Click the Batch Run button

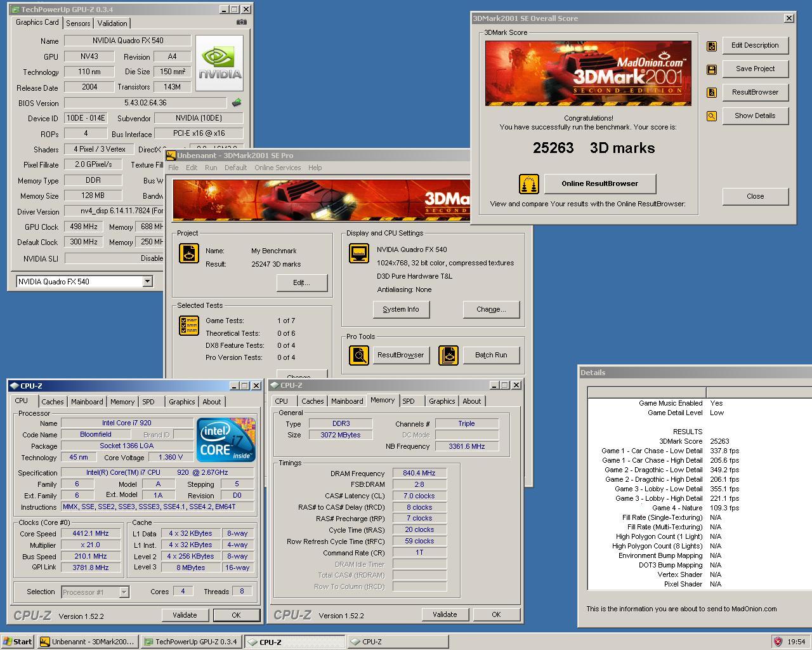491,355
